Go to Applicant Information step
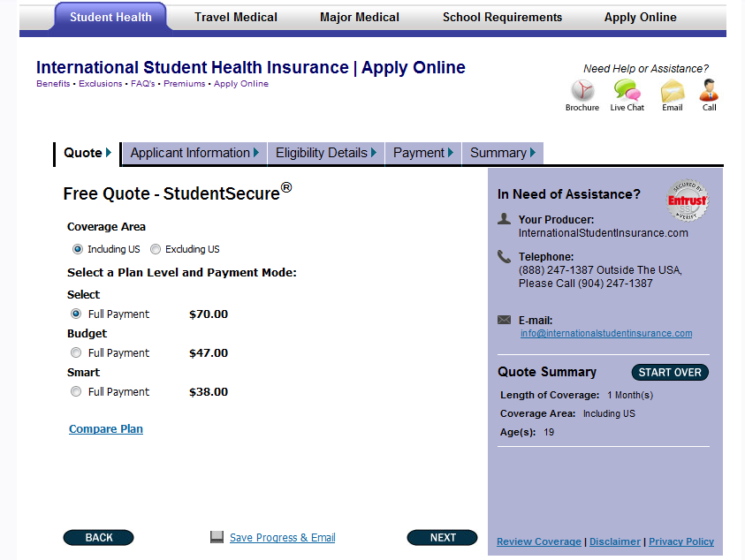 tap(194, 153)
